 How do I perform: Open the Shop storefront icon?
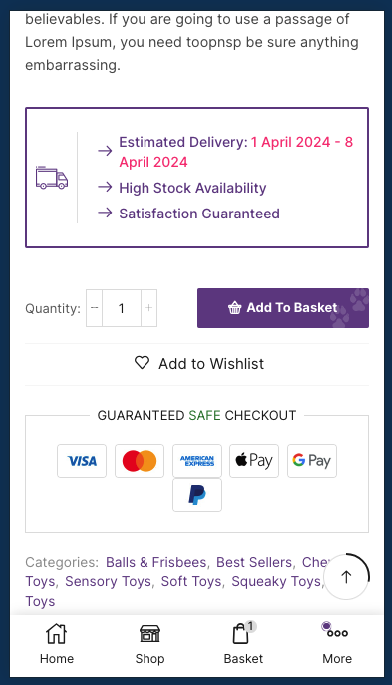click(x=150, y=633)
